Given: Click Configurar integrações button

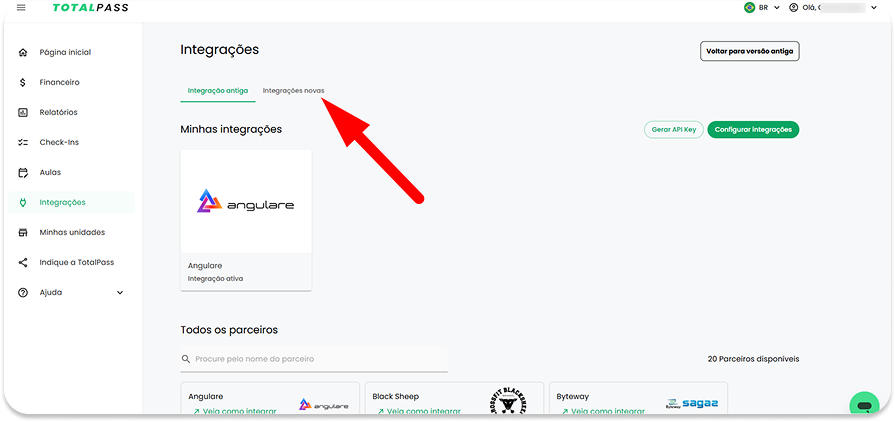Looking at the screenshot, I should tap(753, 130).
